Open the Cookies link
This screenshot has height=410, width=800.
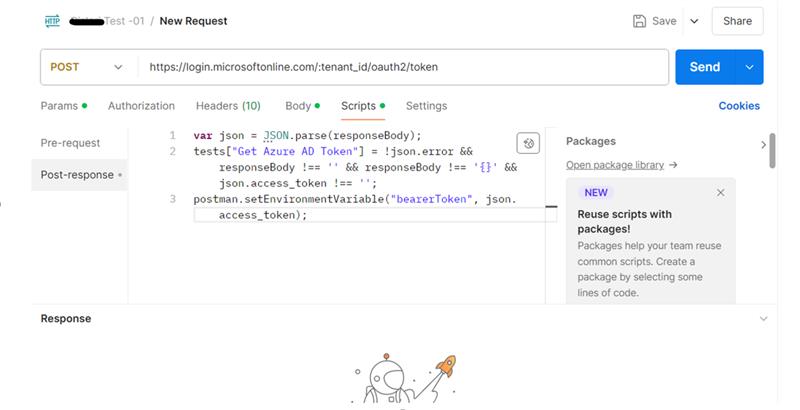(739, 106)
